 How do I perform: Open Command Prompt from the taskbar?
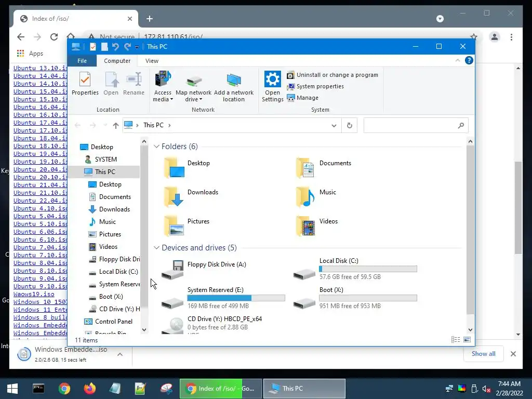(38, 389)
